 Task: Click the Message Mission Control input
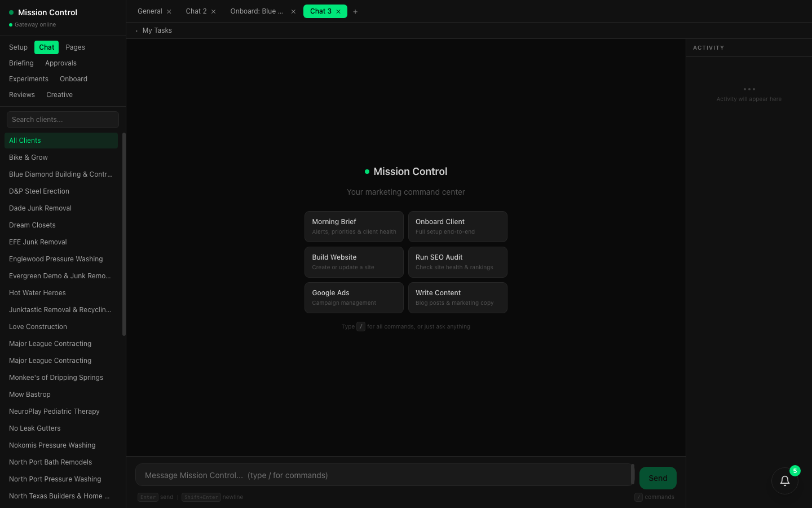tap(383, 475)
